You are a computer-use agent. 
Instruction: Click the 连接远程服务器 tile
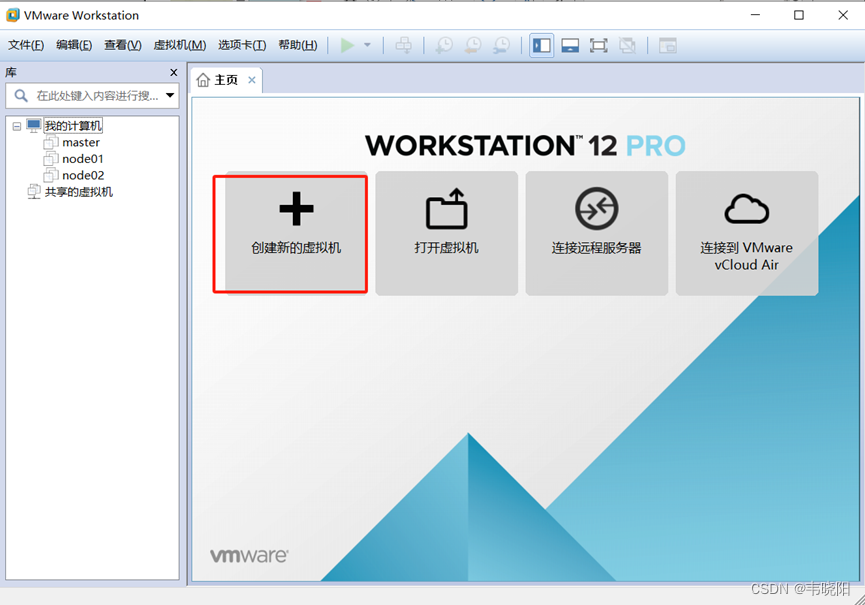coord(596,233)
